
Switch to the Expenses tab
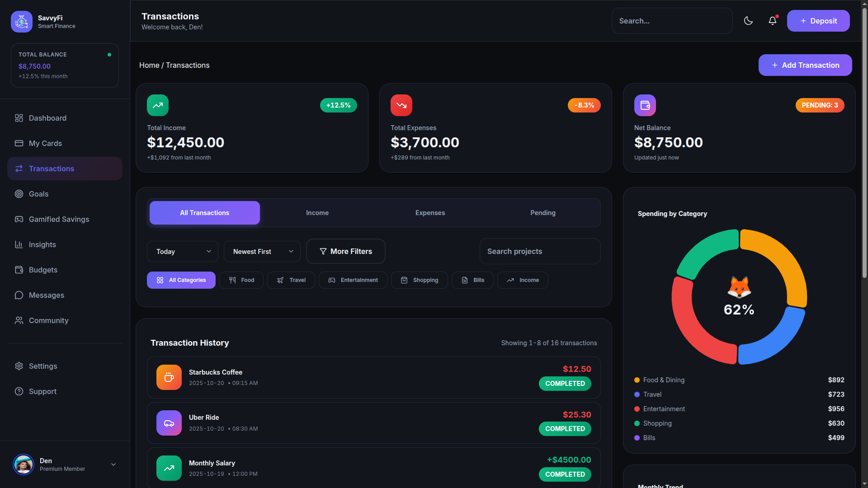[x=430, y=213]
